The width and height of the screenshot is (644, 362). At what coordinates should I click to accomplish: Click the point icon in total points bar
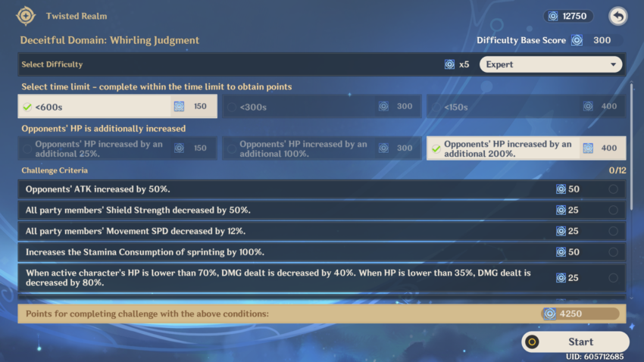point(549,314)
